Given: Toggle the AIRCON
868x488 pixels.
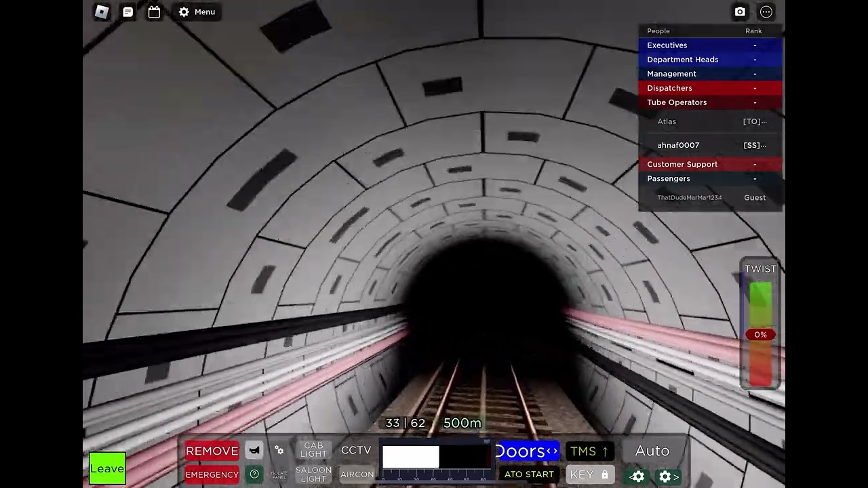Looking at the screenshot, I should click(357, 474).
